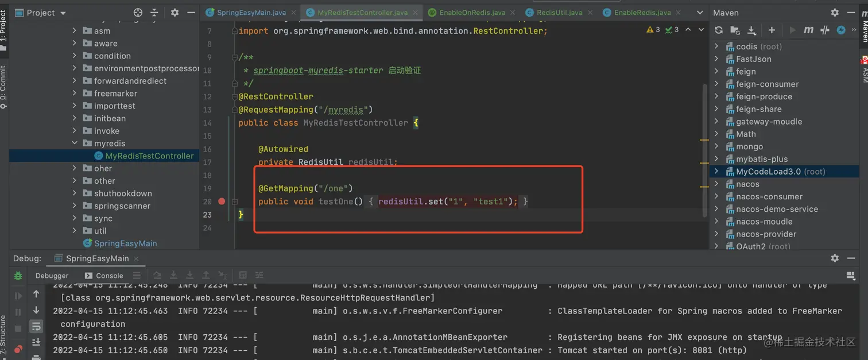Viewport: 868px width, 360px height.
Task: Collapse all in Project panel
Action: click(154, 13)
